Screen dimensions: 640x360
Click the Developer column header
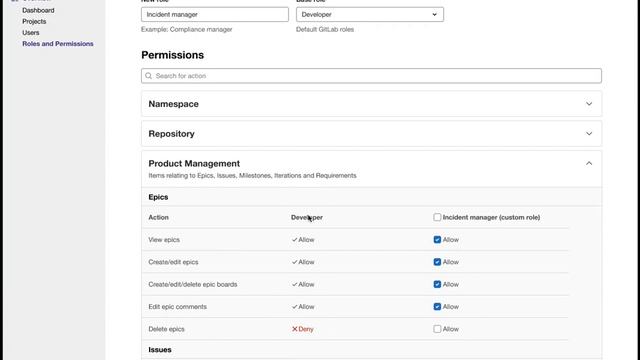point(307,217)
